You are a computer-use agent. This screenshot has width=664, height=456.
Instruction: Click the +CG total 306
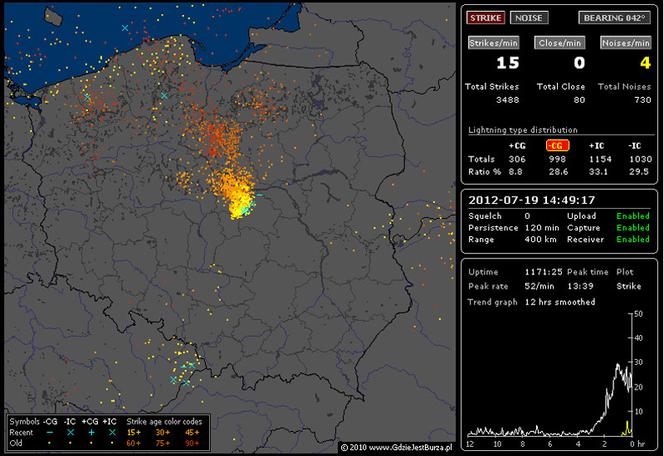coord(517,159)
